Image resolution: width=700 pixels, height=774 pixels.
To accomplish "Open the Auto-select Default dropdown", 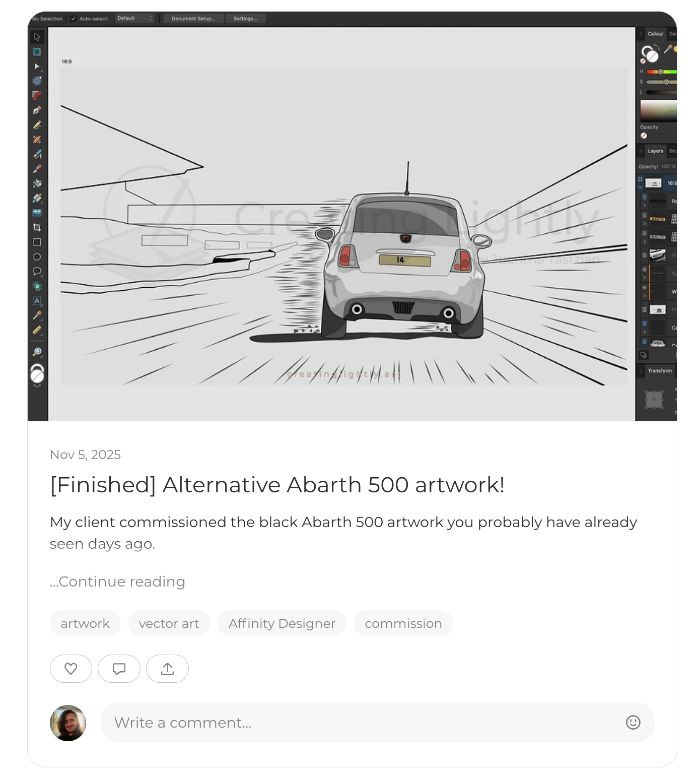I will (x=134, y=18).
